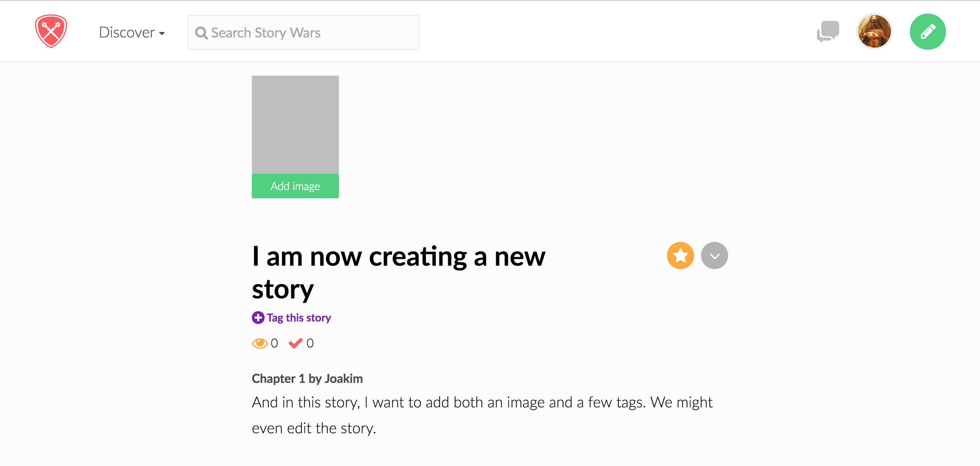The height and width of the screenshot is (466, 980).
Task: Expand the gray chevron options menu
Action: pyautogui.click(x=715, y=255)
